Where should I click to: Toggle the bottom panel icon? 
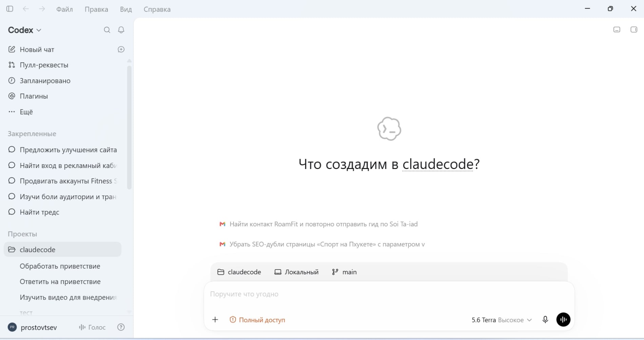click(x=617, y=30)
